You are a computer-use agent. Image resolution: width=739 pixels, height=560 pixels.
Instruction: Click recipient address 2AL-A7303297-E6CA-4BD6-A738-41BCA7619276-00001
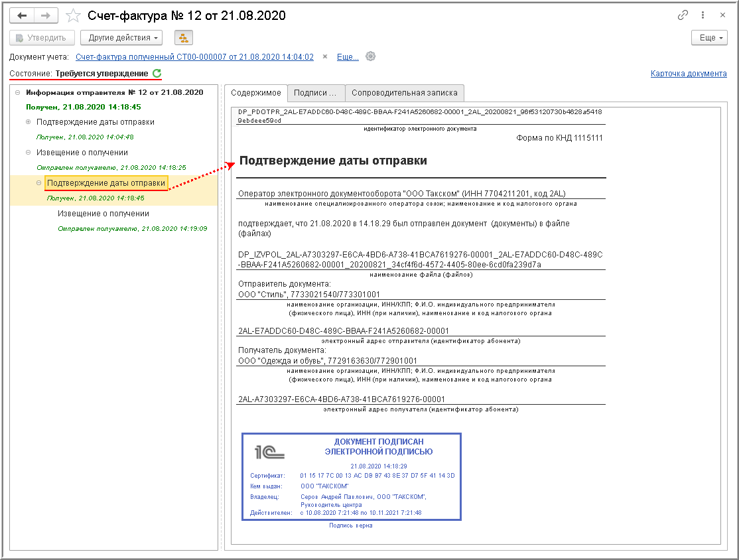(x=341, y=399)
